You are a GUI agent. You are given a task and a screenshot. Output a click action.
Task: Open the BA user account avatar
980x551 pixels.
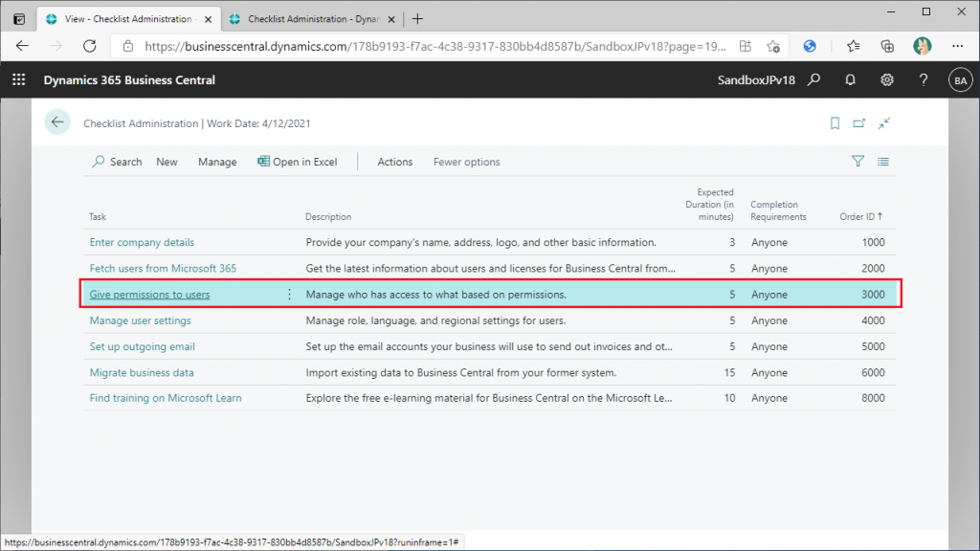pos(960,80)
